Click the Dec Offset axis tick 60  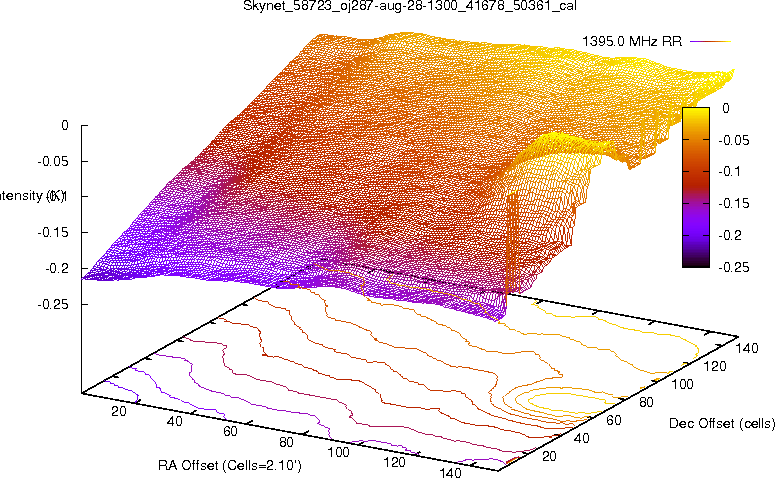[613, 420]
